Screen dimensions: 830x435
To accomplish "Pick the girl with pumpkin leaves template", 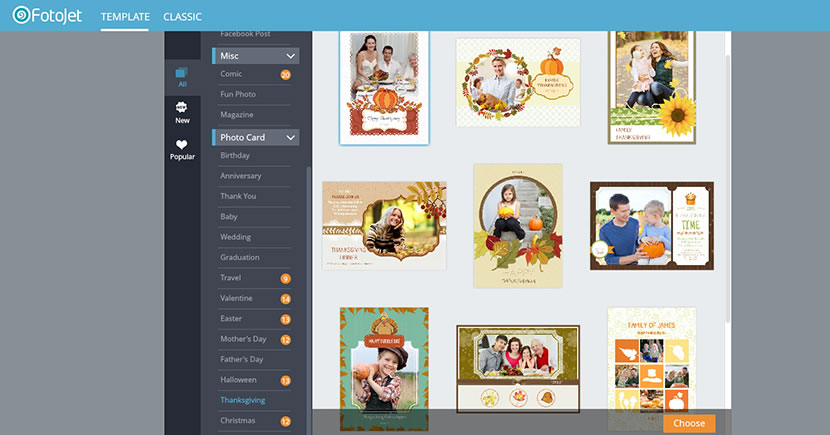I will [x=518, y=226].
